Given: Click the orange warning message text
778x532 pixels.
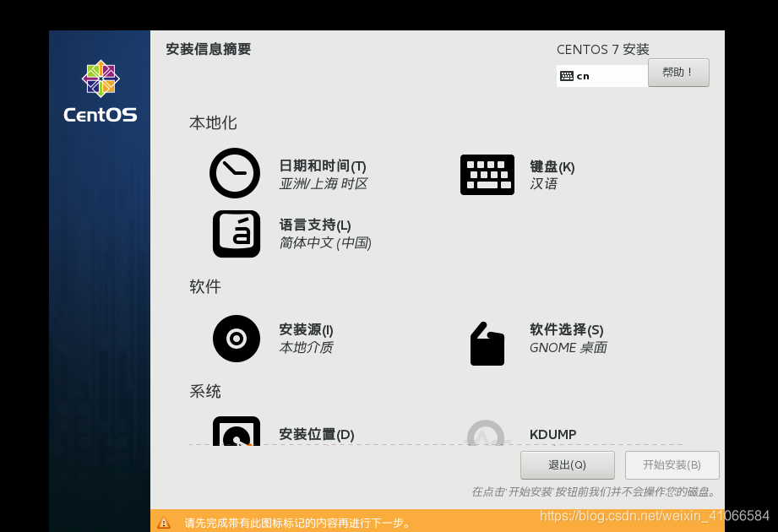Looking at the screenshot, I should click(297, 523).
